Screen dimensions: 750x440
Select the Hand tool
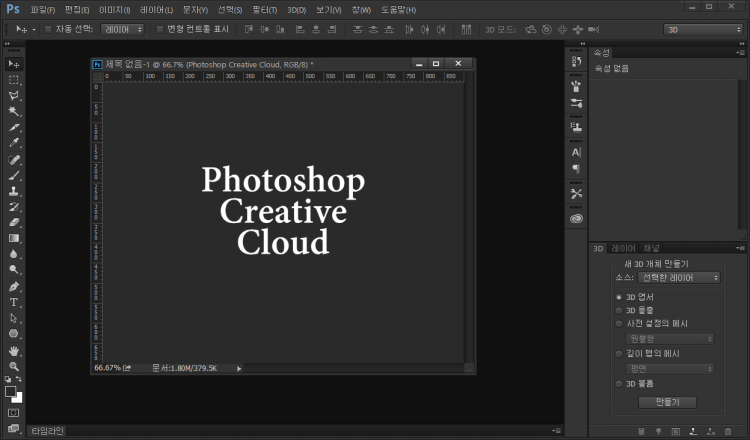[14, 351]
